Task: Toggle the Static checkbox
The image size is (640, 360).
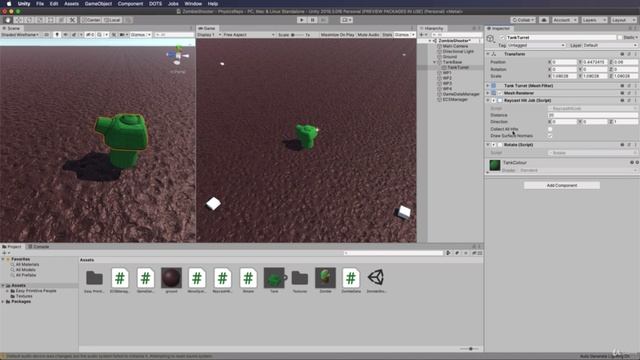Action: coord(620,38)
